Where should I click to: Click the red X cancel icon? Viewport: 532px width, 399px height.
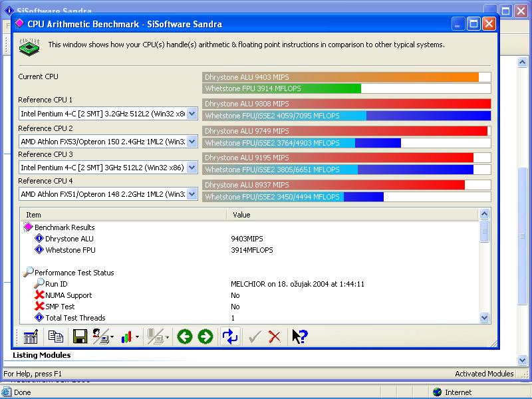point(274,336)
